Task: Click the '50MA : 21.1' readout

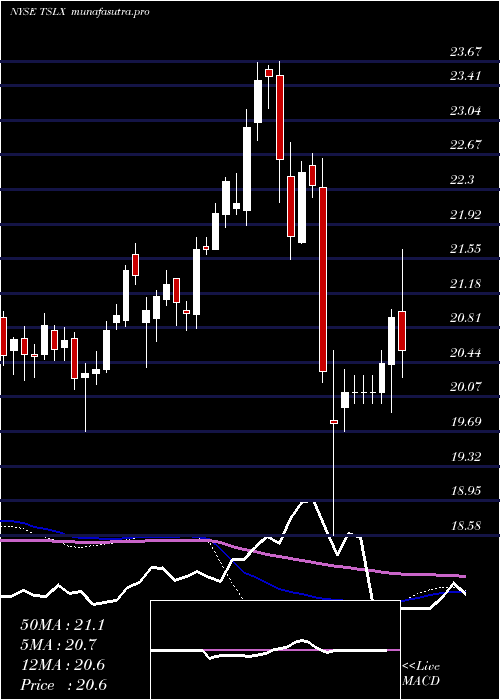Action: [x=62, y=625]
